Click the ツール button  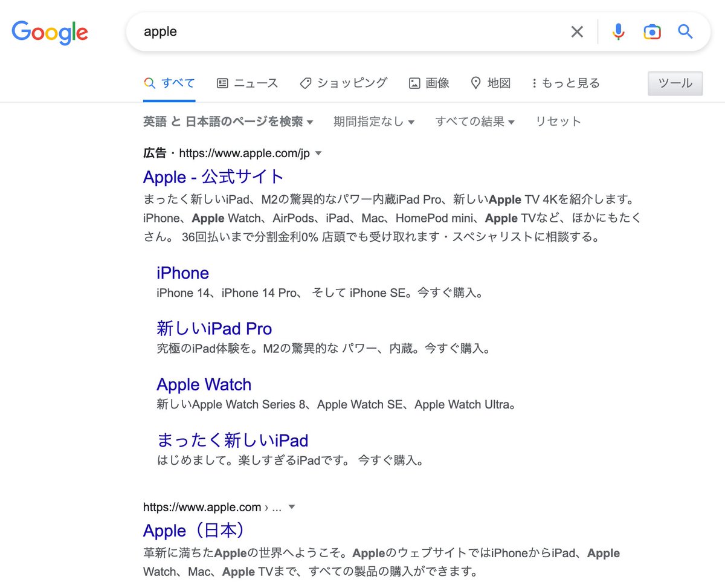(x=675, y=83)
